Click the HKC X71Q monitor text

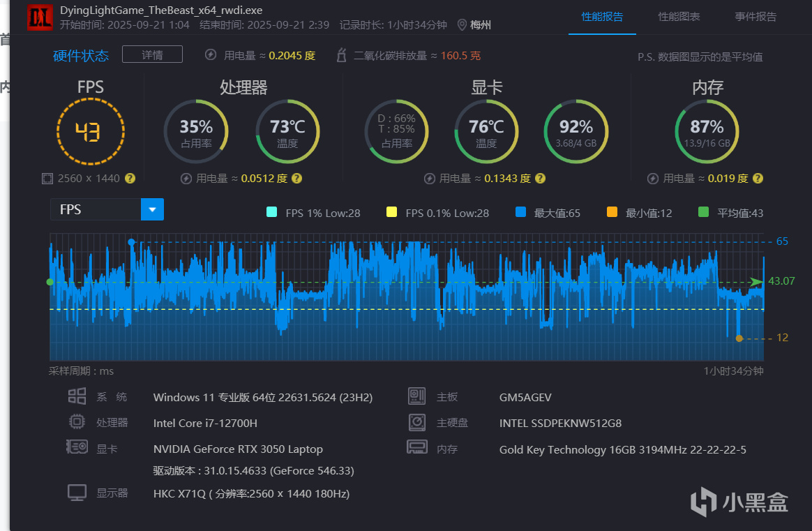click(251, 494)
